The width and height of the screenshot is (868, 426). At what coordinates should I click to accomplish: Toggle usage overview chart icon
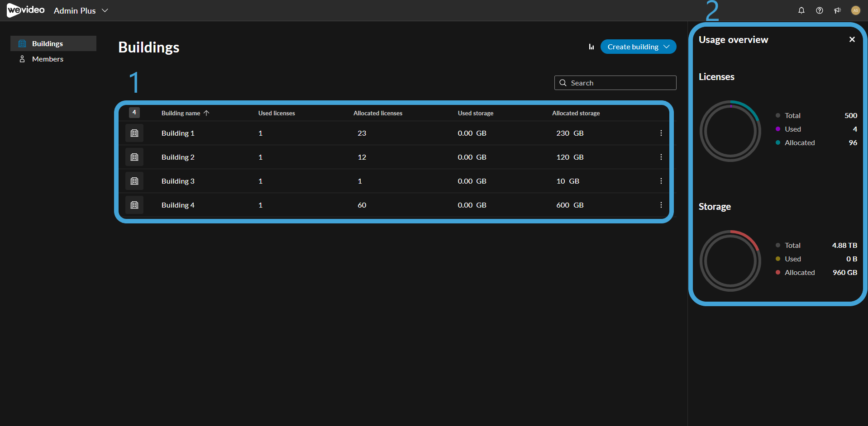[591, 47]
